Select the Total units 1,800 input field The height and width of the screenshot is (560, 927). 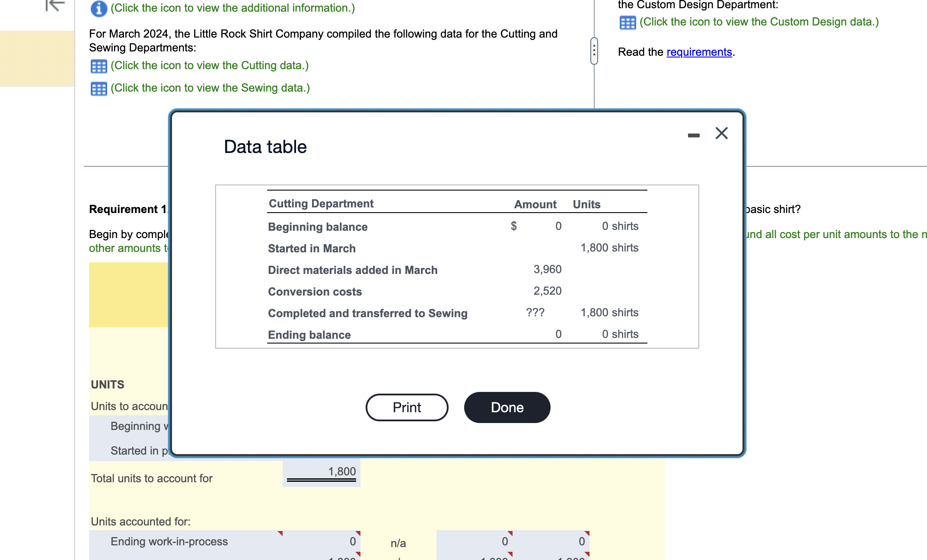click(322, 472)
